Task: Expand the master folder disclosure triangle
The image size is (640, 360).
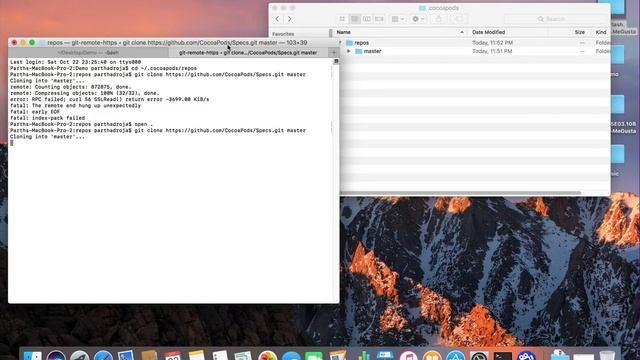Action: (x=349, y=51)
